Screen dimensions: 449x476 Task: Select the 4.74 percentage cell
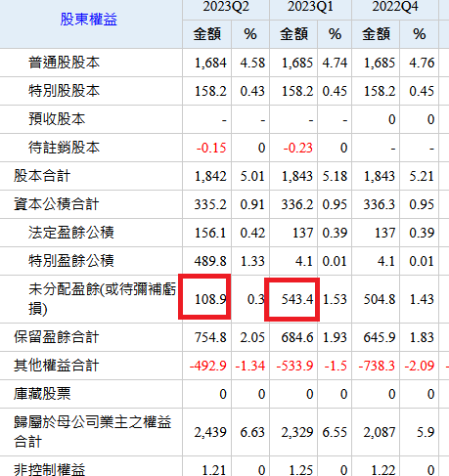(335, 63)
